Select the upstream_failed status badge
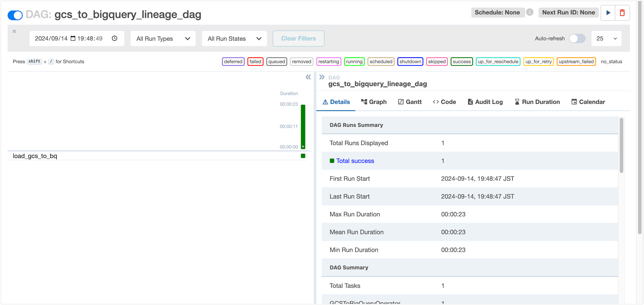The image size is (644, 305). click(x=576, y=61)
